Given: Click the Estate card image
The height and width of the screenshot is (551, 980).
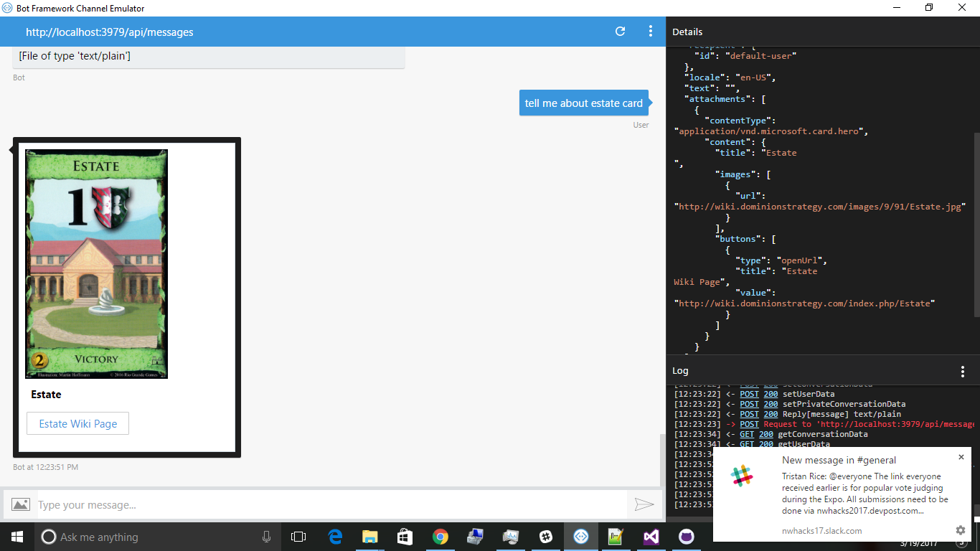Looking at the screenshot, I should (x=97, y=263).
